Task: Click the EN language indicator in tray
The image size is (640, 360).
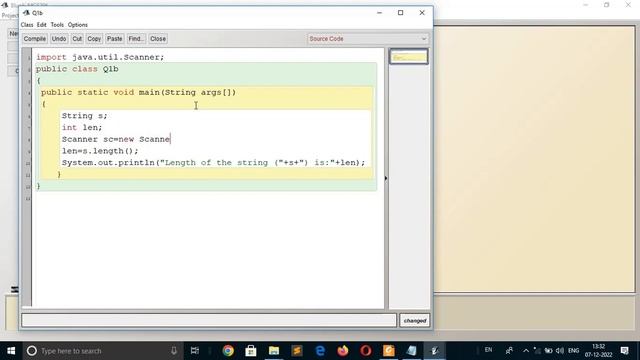Action: [488, 350]
